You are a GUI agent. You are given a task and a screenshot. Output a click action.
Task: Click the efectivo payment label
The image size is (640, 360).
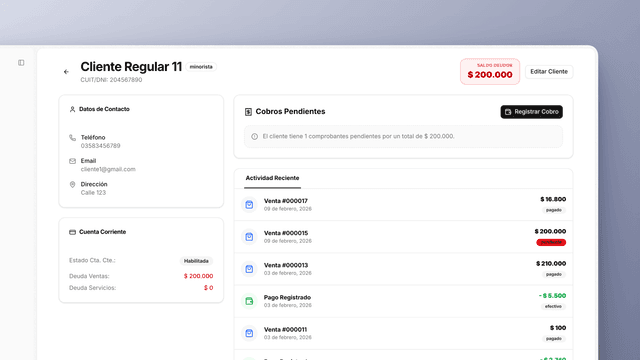coord(553,307)
